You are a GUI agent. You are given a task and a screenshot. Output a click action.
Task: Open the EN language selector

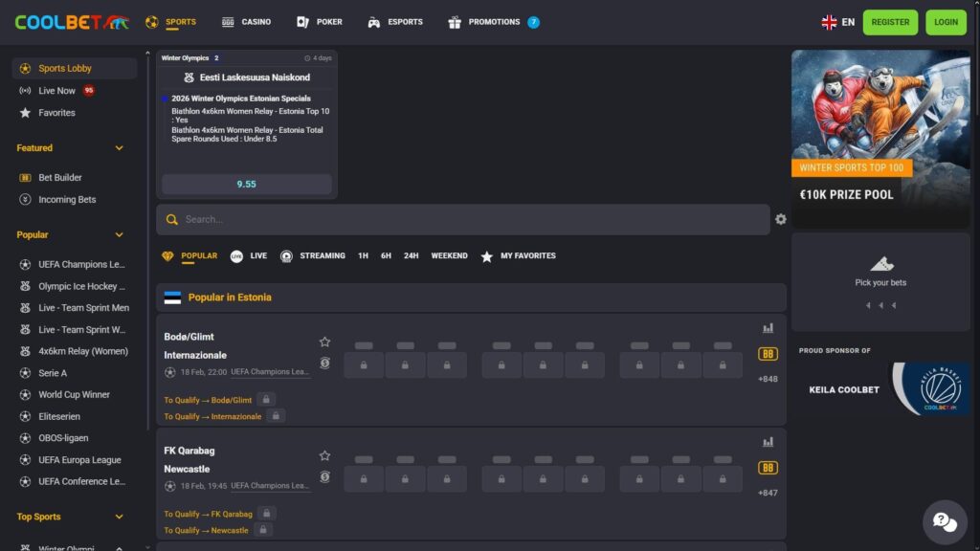coord(838,22)
